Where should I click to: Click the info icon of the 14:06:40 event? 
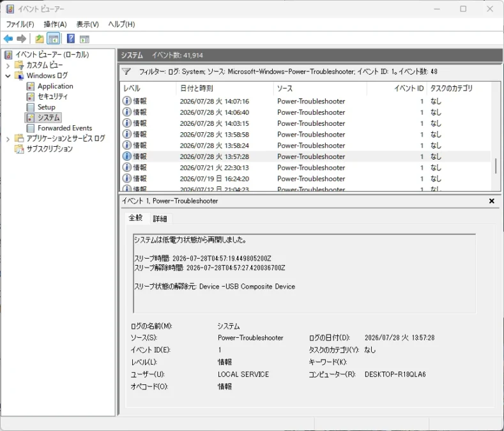point(127,112)
